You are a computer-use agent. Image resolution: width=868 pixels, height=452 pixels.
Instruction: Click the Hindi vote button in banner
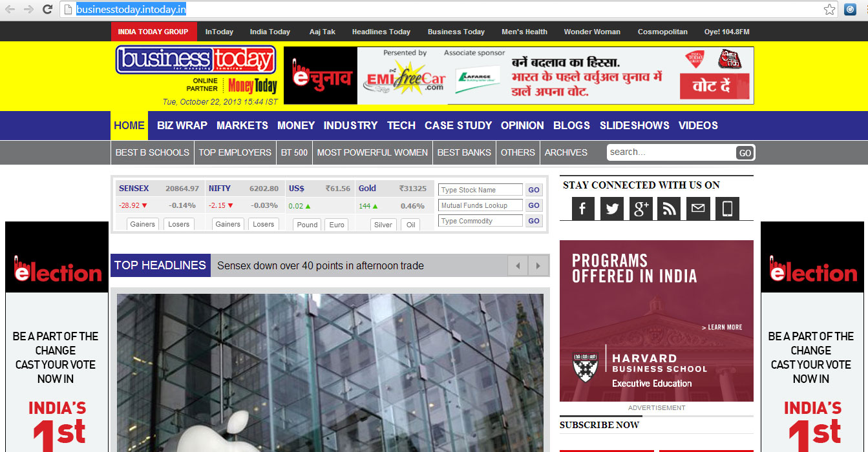coord(714,85)
